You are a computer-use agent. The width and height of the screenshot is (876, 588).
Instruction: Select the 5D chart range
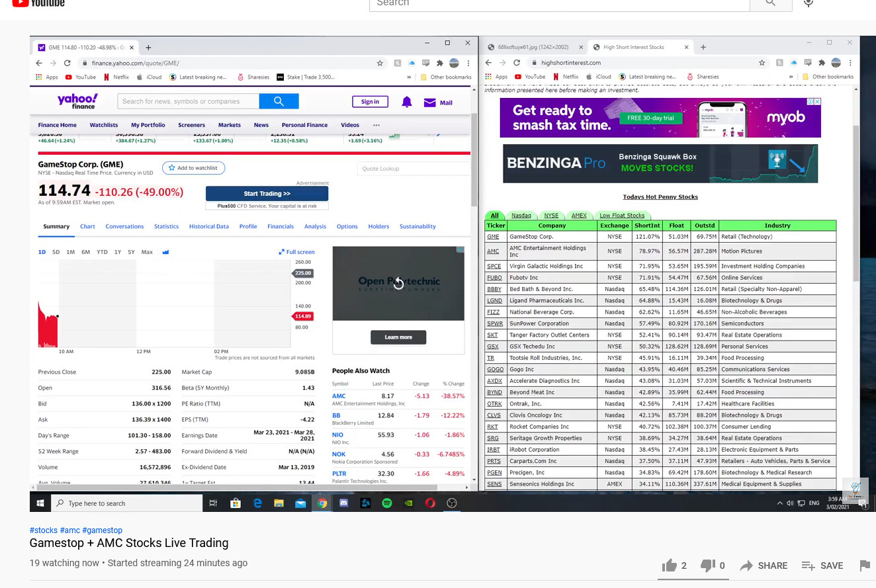tap(56, 252)
